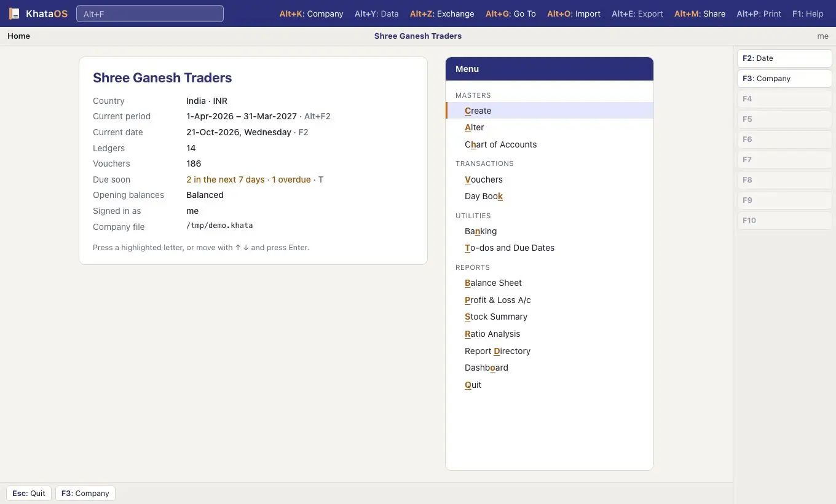Open Profit & Loss A/c report
Image resolution: width=836 pixels, height=504 pixels.
pyautogui.click(x=550, y=300)
